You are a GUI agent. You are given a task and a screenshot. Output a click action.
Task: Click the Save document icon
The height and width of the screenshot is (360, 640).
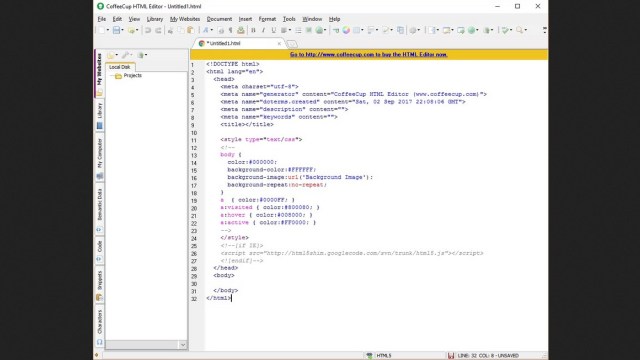click(116, 30)
